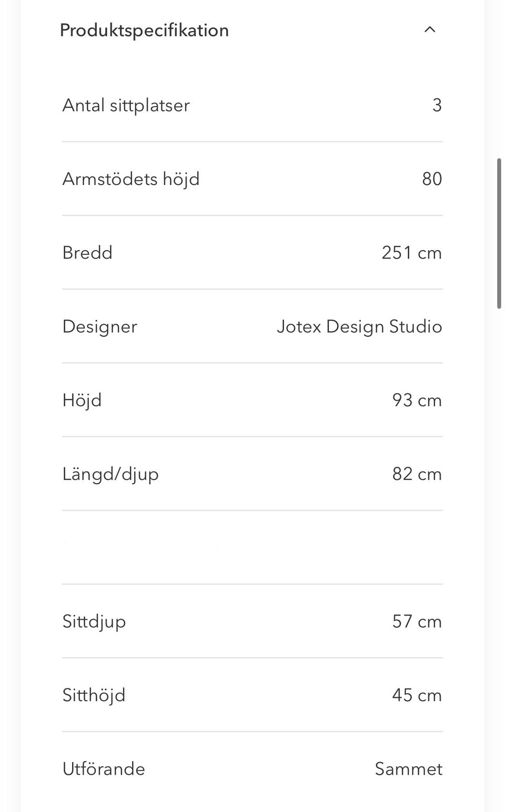Select the Sitthöjd label
Image resolution: width=505 pixels, height=812 pixels.
tap(94, 695)
